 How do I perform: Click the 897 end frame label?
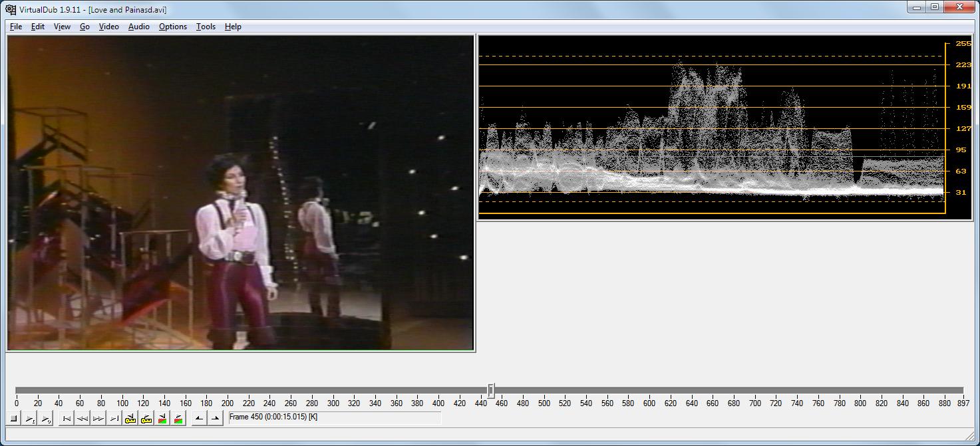click(x=963, y=403)
